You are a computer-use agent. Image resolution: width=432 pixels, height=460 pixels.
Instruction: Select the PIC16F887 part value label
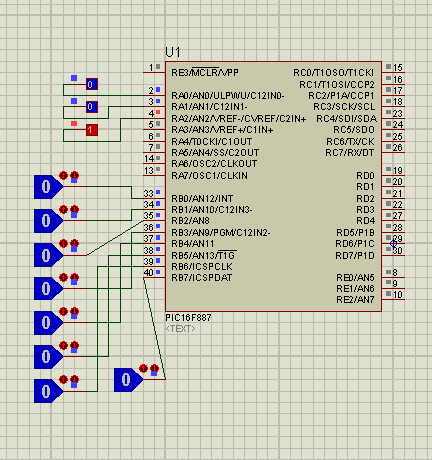coord(188,318)
